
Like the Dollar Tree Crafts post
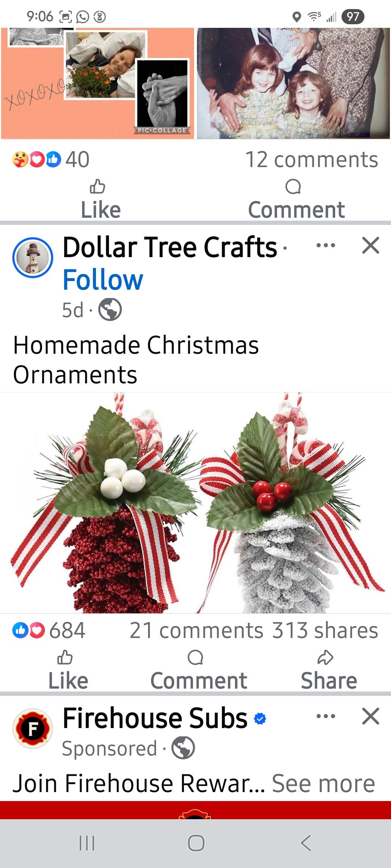(x=68, y=671)
